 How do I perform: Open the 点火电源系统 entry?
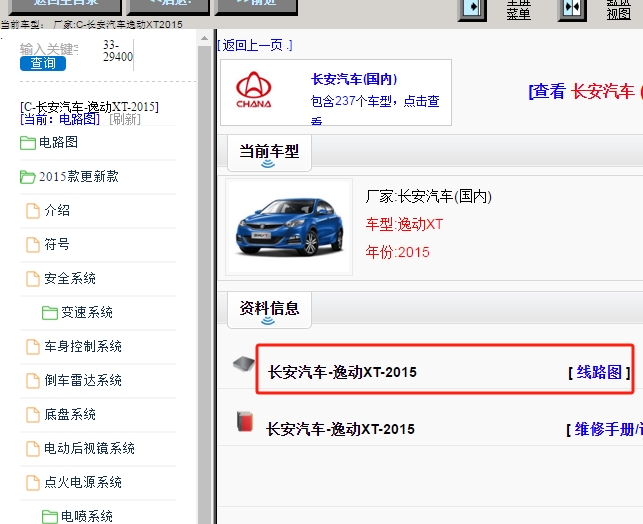point(83,483)
